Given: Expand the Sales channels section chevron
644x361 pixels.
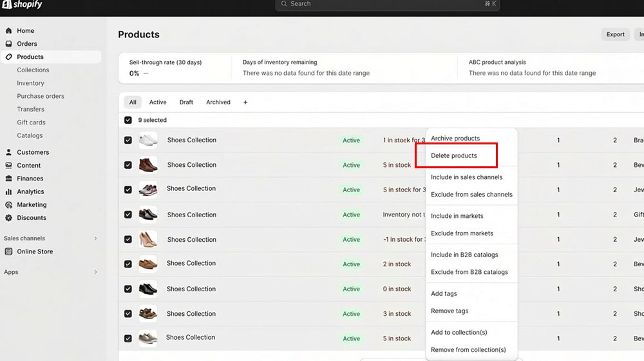Looking at the screenshot, I should [x=96, y=239].
